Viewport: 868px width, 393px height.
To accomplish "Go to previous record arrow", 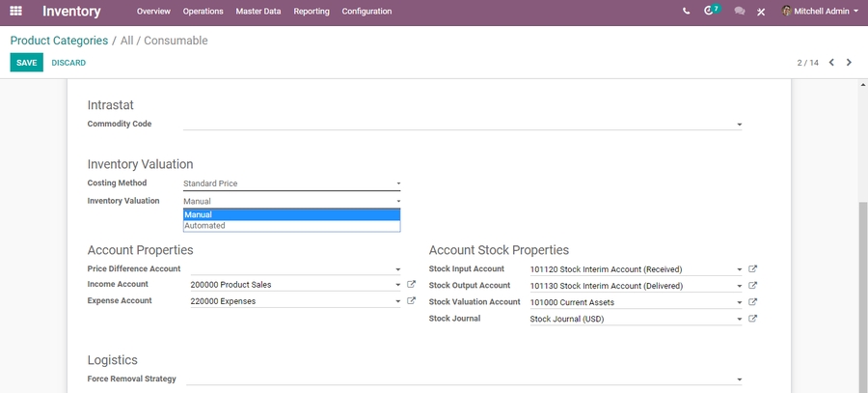I will (x=831, y=63).
